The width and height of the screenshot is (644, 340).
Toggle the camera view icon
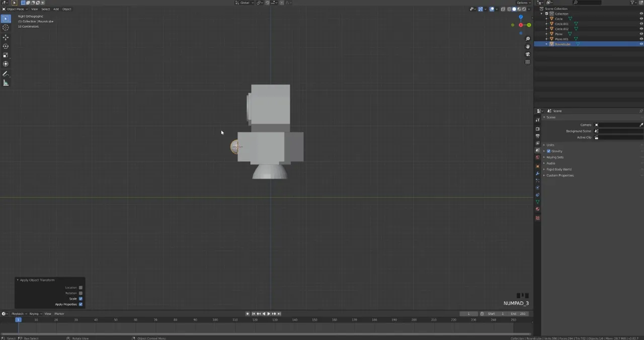[528, 54]
